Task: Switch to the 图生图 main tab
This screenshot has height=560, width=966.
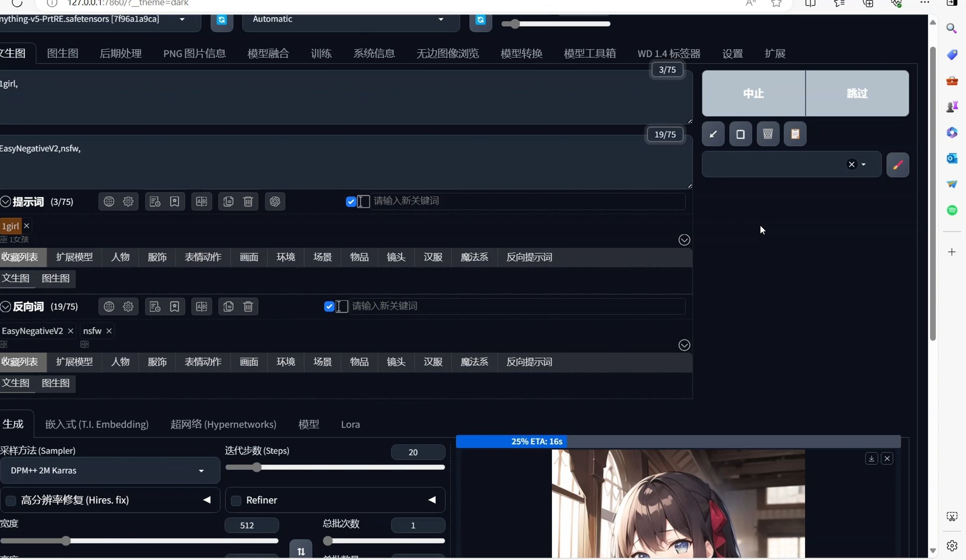Action: 63,53
